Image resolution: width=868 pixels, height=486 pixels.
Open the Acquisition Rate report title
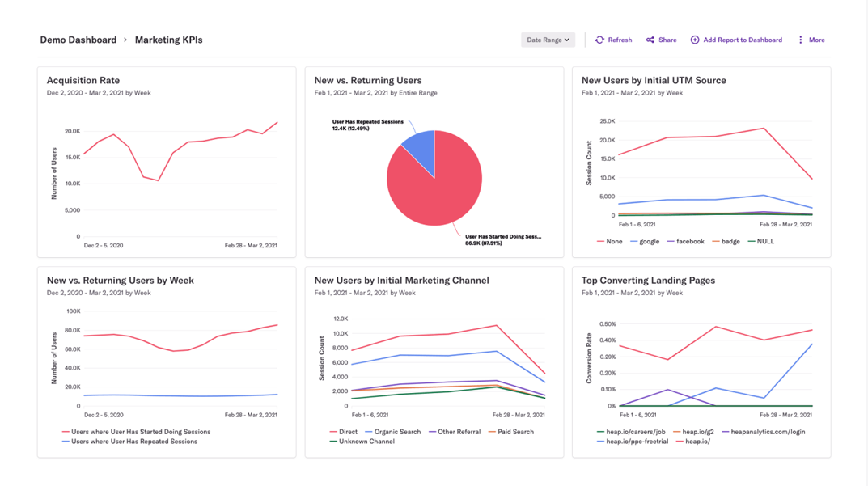coord(83,80)
